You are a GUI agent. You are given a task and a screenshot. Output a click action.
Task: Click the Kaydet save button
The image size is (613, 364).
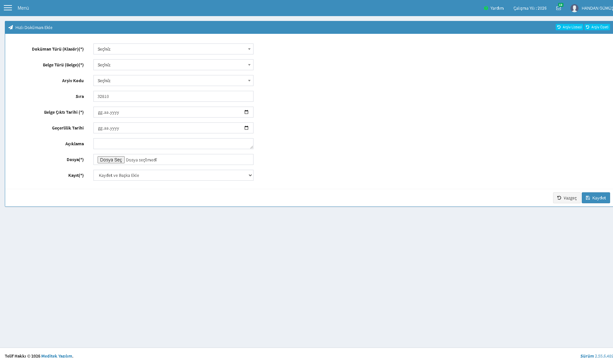[596, 198]
